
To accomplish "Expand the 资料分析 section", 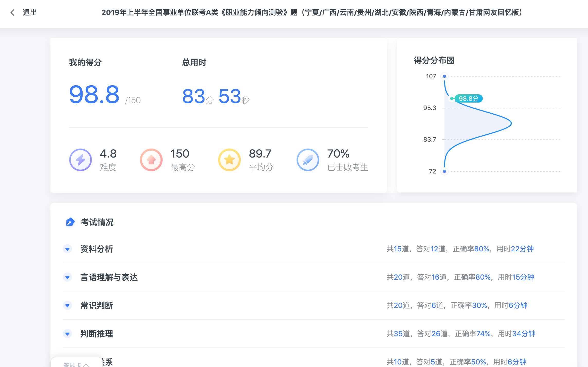I will [x=67, y=249].
